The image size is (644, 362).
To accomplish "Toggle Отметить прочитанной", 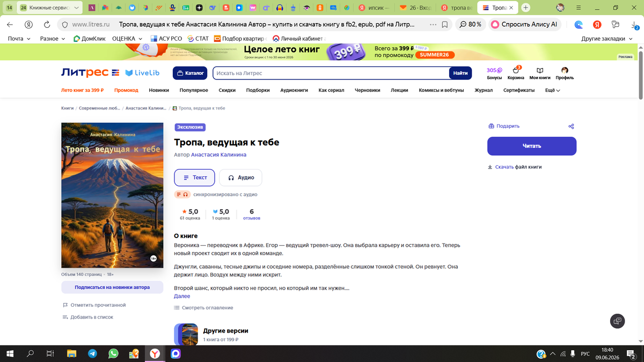I will point(94,305).
